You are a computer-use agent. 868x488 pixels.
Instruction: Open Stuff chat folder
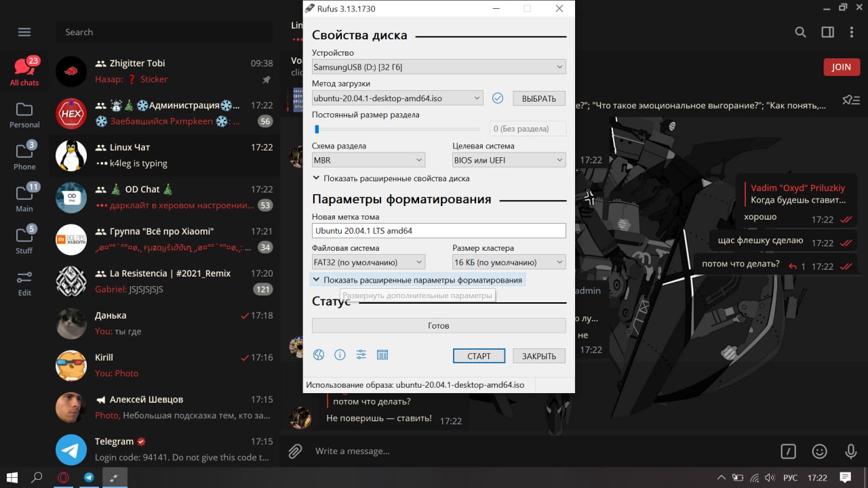click(x=24, y=240)
